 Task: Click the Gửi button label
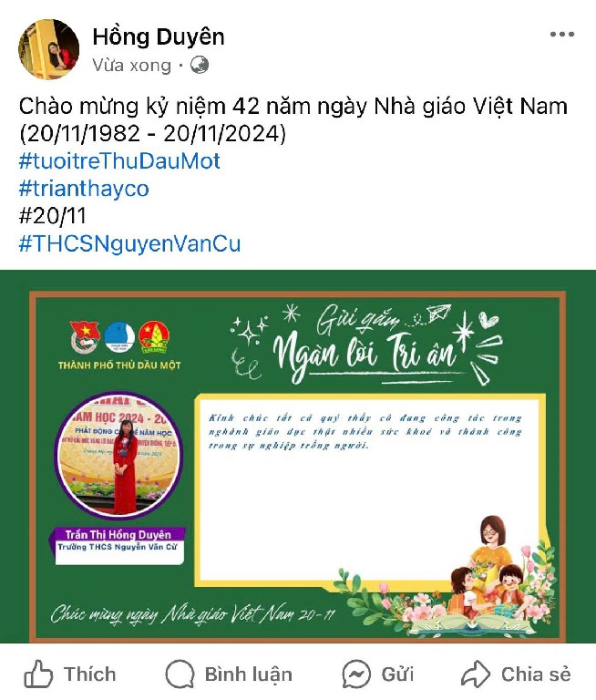click(x=397, y=674)
